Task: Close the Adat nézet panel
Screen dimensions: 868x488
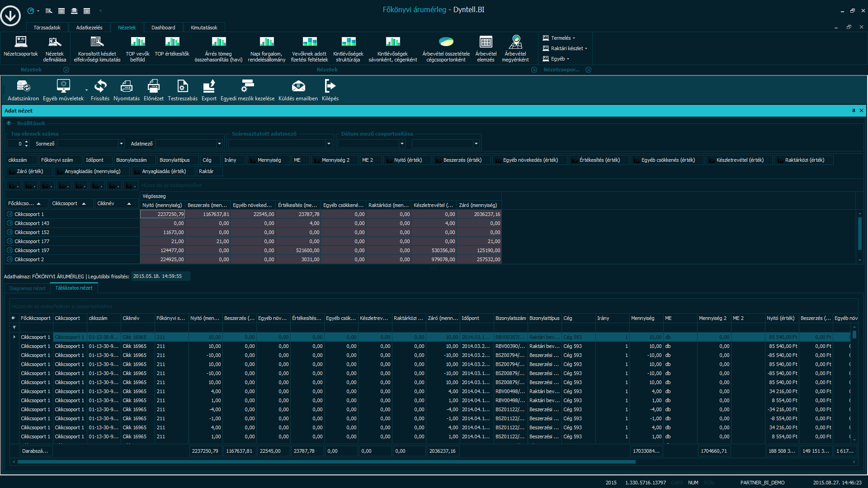Action: [x=861, y=111]
